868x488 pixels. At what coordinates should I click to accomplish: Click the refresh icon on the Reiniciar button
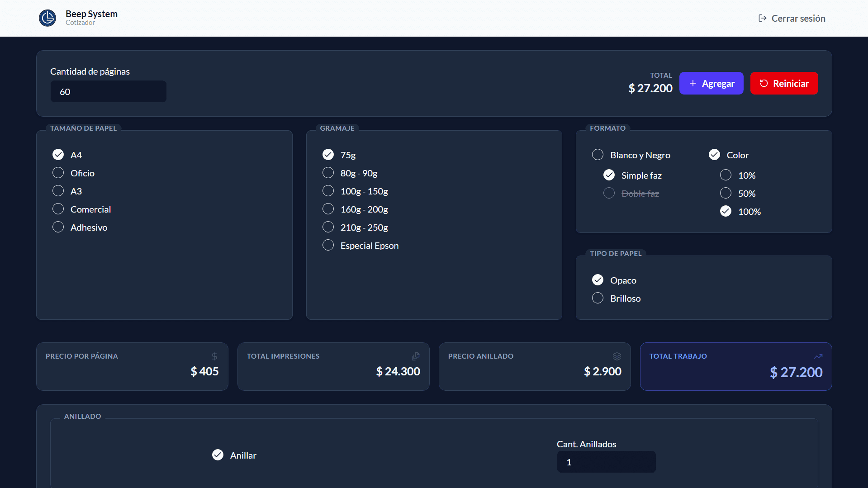764,83
